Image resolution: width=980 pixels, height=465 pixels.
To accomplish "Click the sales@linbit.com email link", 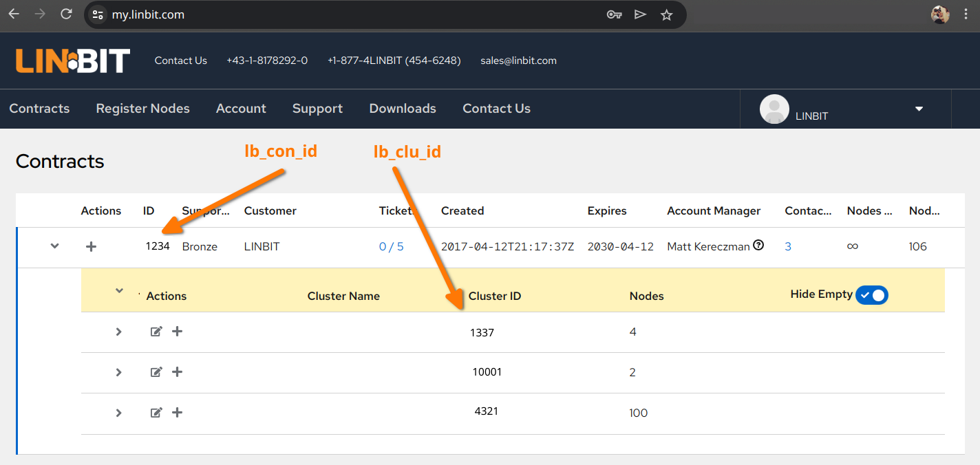I will click(518, 61).
